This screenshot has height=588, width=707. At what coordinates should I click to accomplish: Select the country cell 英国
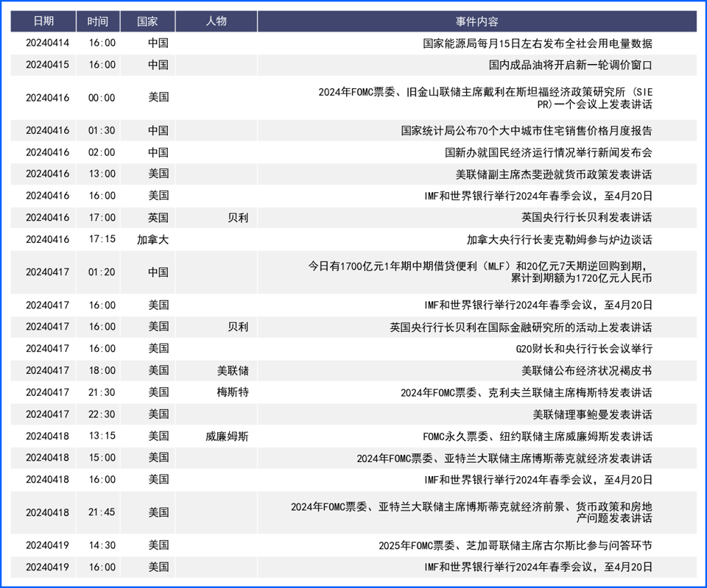158,218
